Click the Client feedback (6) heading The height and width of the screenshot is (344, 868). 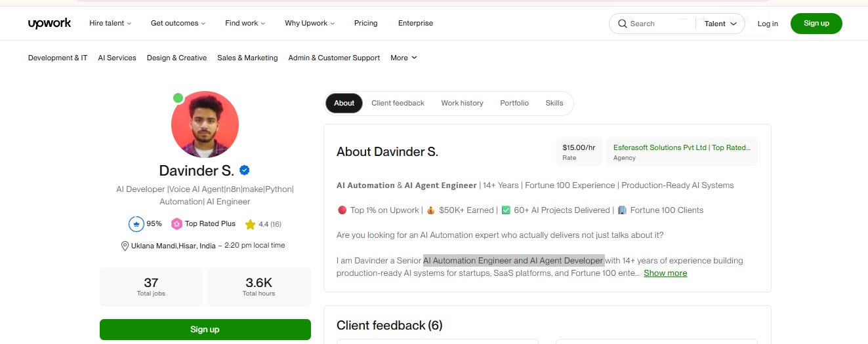390,326
